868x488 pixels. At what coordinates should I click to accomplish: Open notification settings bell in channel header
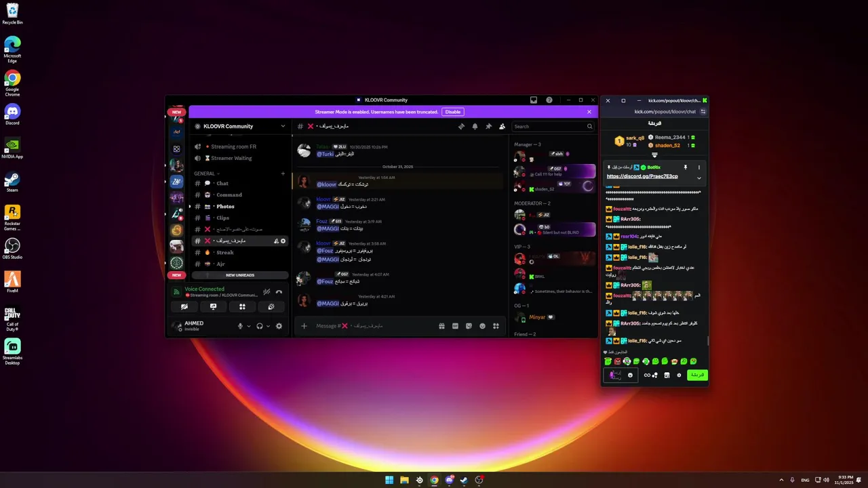click(475, 126)
